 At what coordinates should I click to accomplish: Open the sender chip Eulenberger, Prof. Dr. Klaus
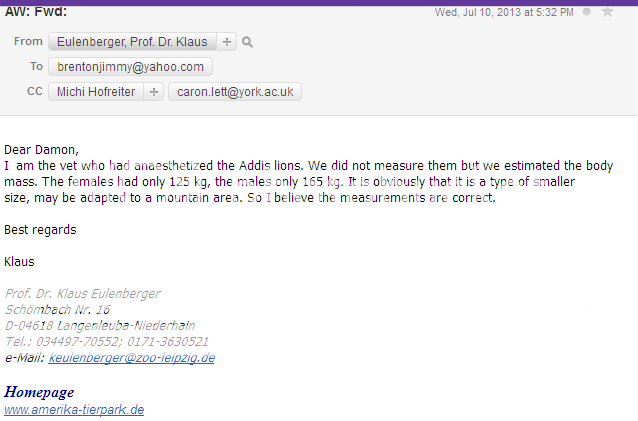[131, 42]
